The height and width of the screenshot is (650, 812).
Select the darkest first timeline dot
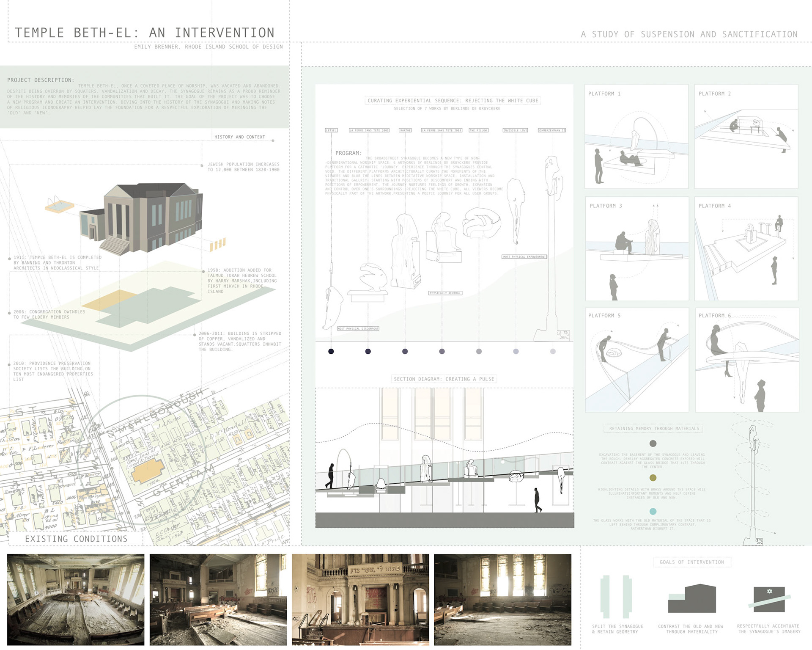coord(331,351)
